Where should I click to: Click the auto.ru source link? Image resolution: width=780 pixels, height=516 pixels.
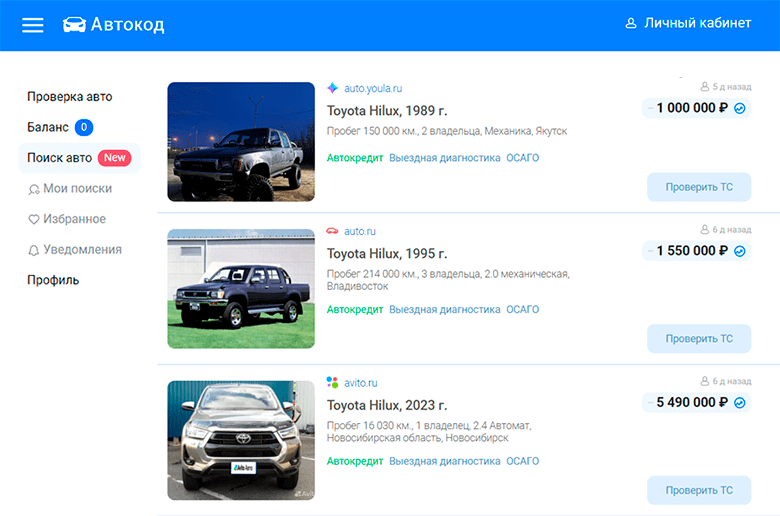click(x=360, y=231)
